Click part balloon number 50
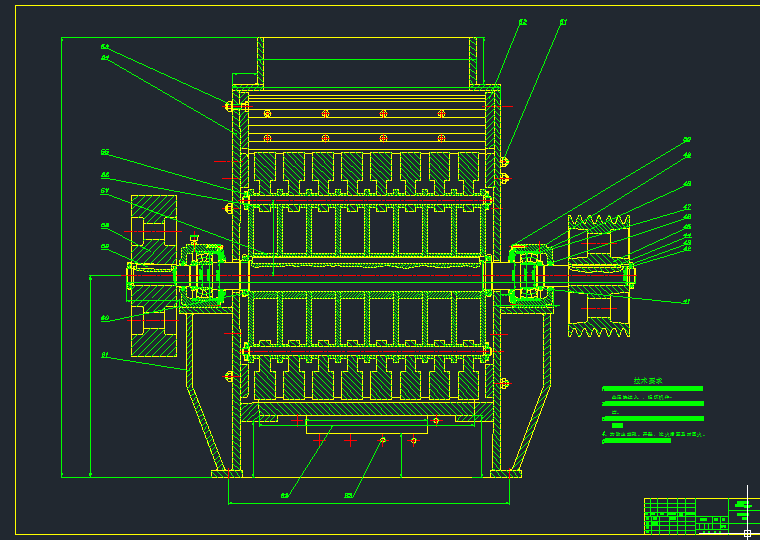760x540 pixels. [x=687, y=140]
